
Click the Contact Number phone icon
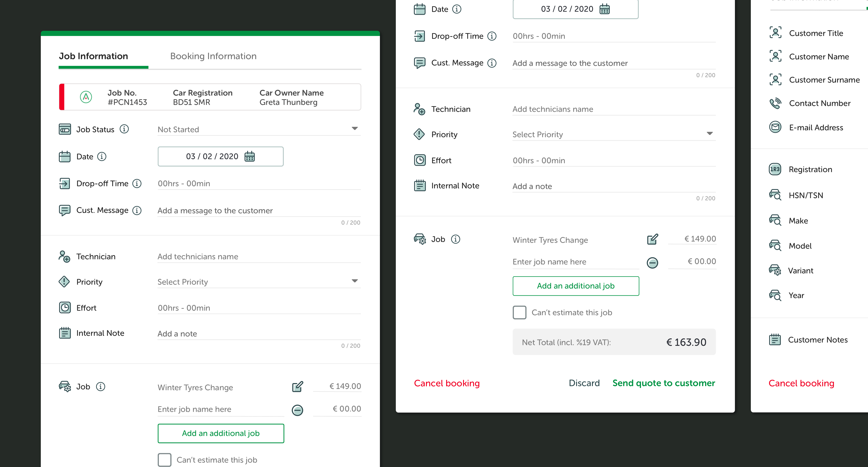(775, 103)
